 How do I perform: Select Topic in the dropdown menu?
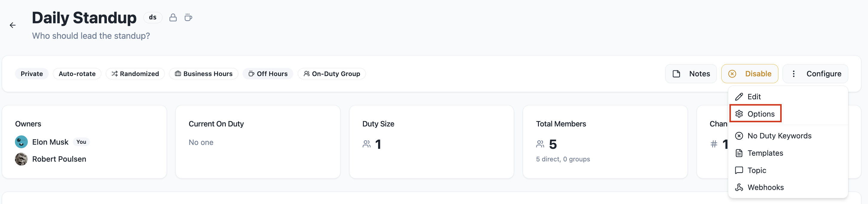[757, 170]
